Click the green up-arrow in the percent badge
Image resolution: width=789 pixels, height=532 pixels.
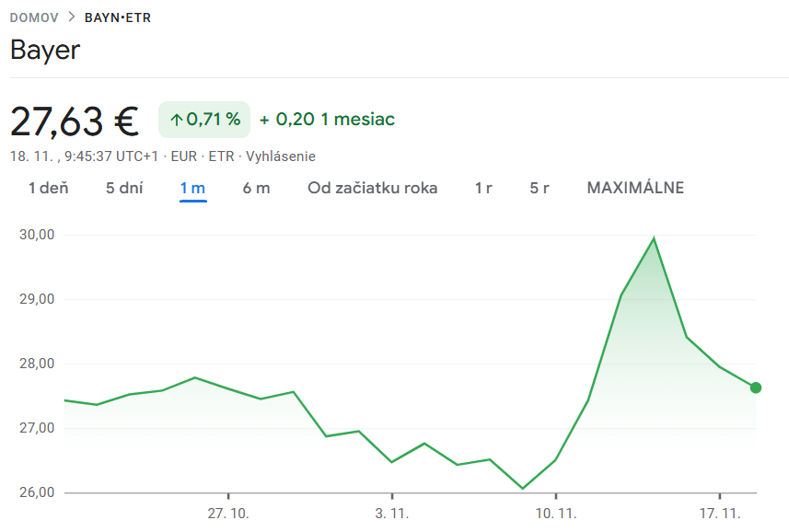pyautogui.click(x=176, y=120)
